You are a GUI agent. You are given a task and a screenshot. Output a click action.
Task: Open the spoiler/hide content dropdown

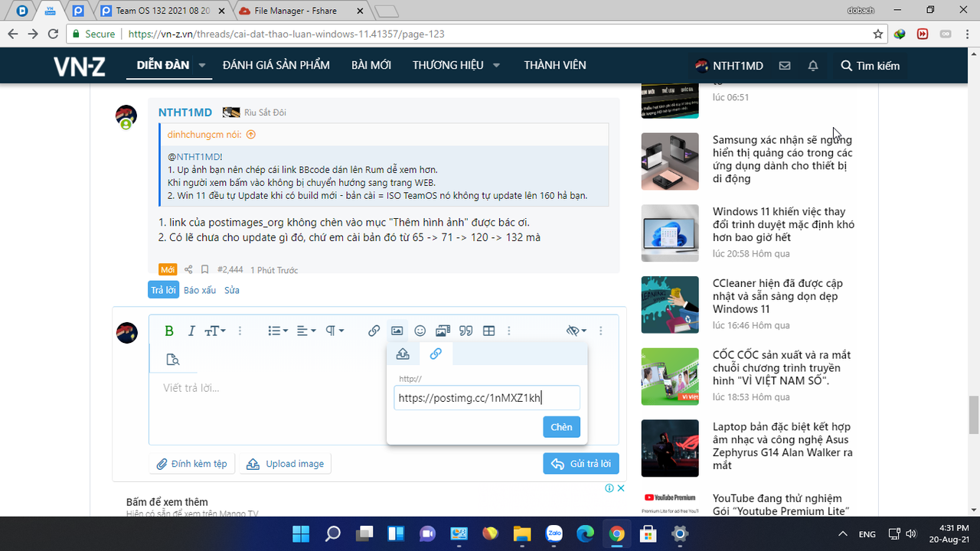pyautogui.click(x=577, y=331)
